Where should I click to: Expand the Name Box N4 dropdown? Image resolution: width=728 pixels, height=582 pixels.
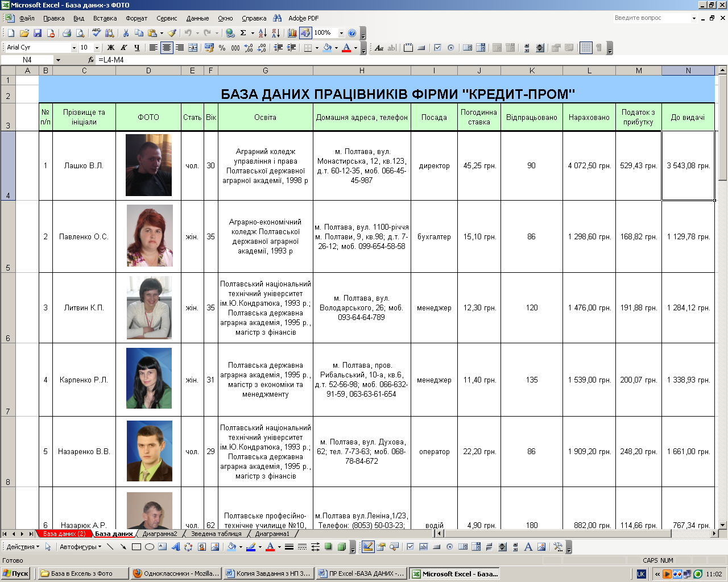tap(58, 60)
